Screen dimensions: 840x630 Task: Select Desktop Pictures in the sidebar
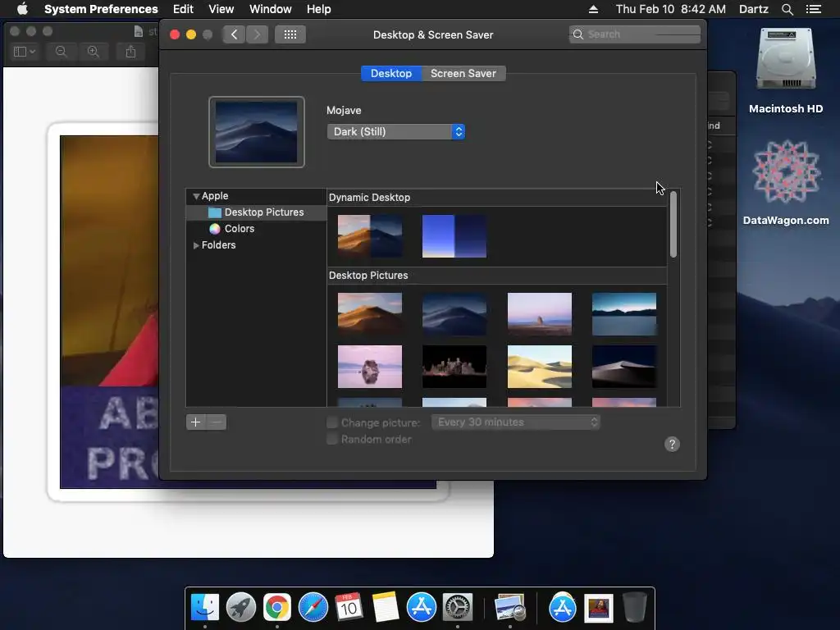pyautogui.click(x=257, y=212)
